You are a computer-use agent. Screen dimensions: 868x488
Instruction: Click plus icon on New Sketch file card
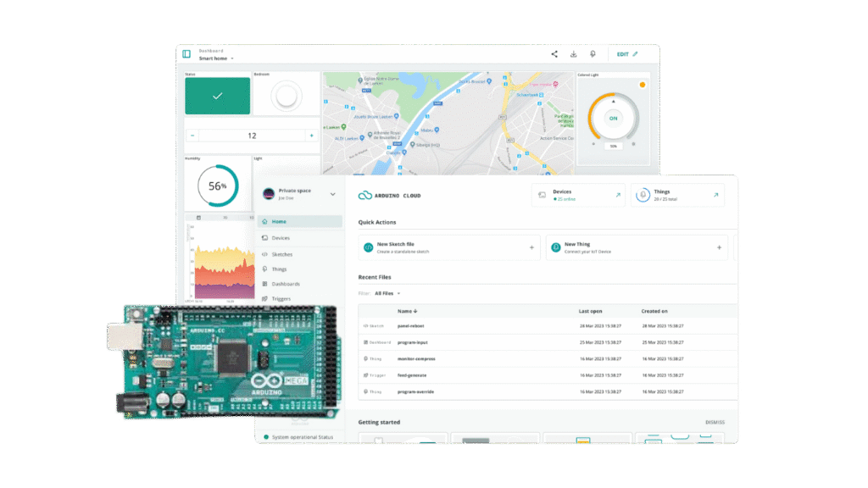click(x=531, y=248)
